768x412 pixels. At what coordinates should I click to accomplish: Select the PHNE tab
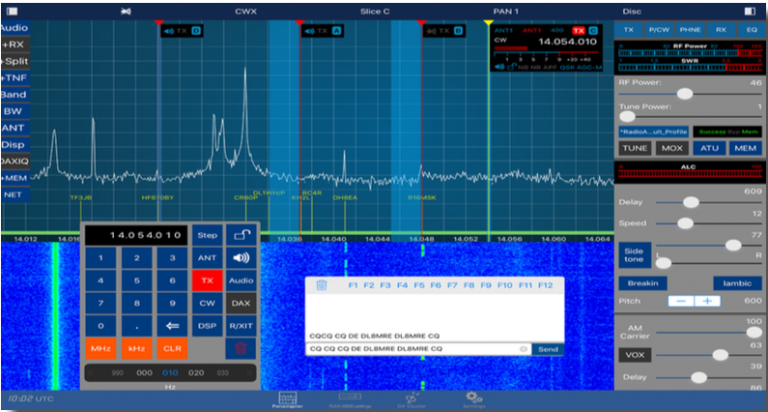point(690,30)
